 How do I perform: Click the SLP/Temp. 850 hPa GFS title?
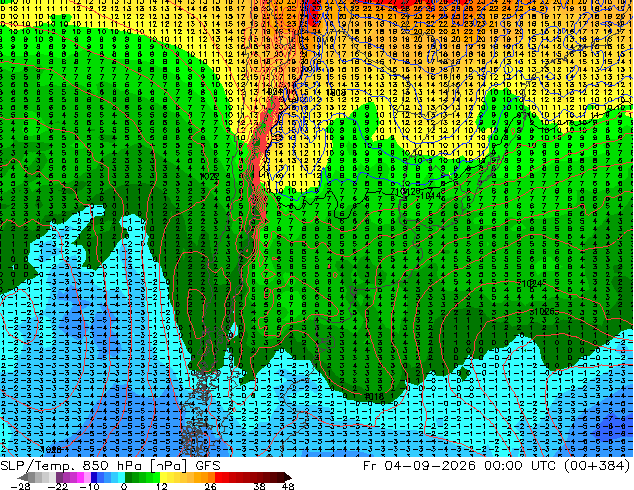(110, 466)
